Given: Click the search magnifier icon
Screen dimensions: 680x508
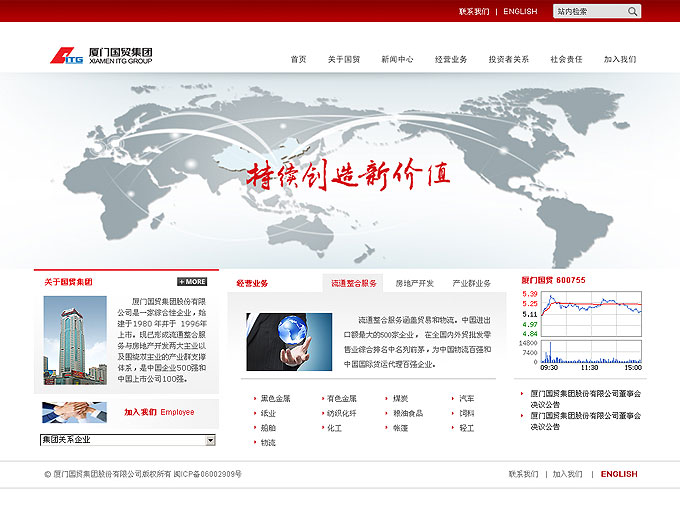Looking at the screenshot, I should point(632,12).
